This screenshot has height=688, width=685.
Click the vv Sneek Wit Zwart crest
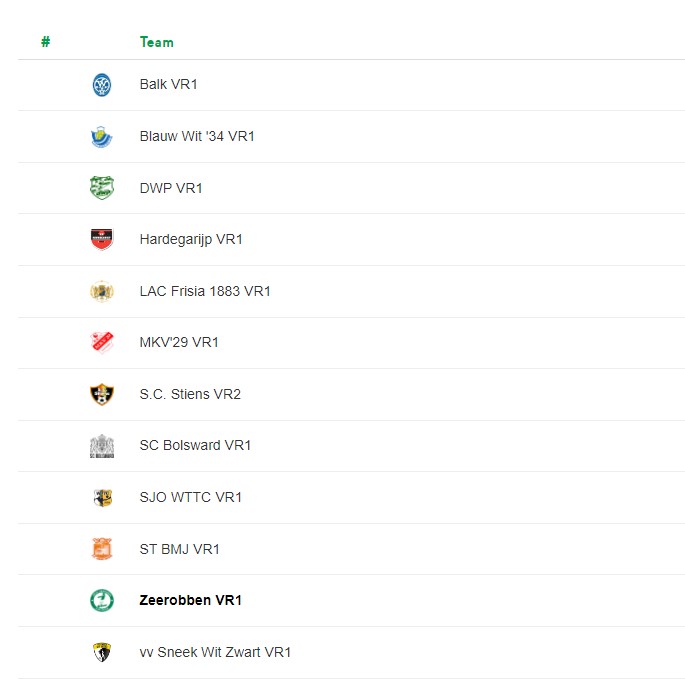(102, 652)
